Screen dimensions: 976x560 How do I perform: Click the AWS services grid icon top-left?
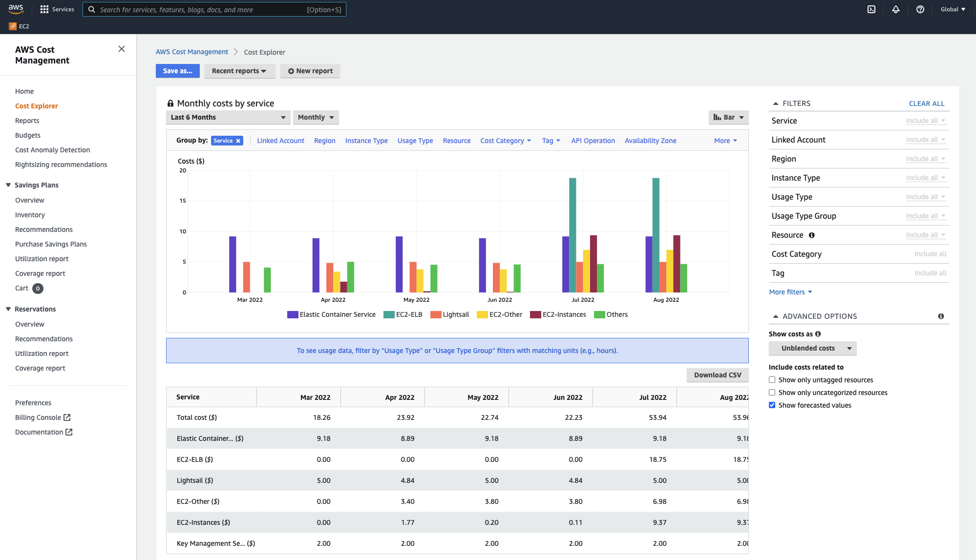point(43,9)
